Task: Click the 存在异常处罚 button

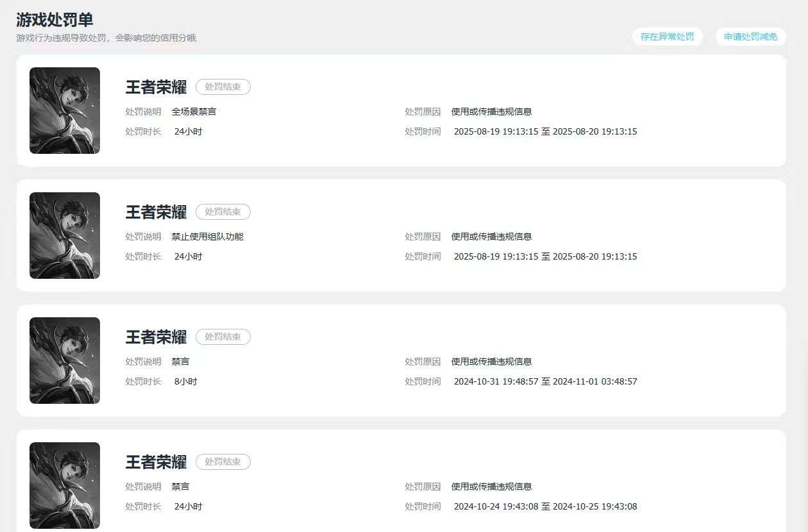Action: tap(667, 37)
